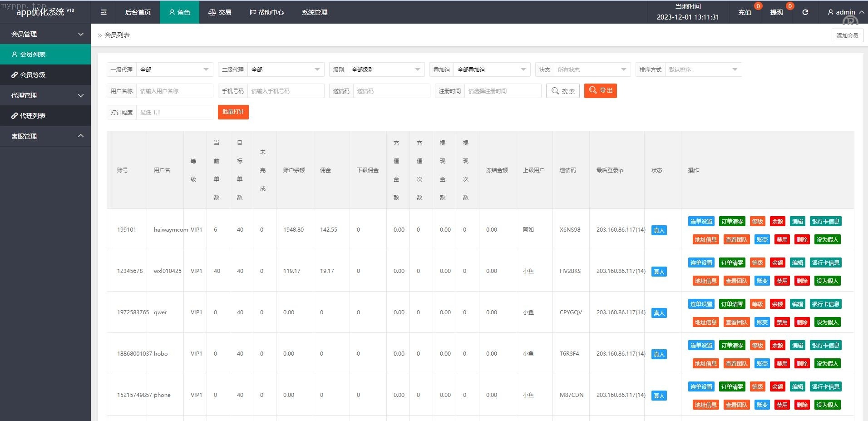Click 禁用 to disable user qwer
This screenshot has height=421, width=868.
coord(782,322)
